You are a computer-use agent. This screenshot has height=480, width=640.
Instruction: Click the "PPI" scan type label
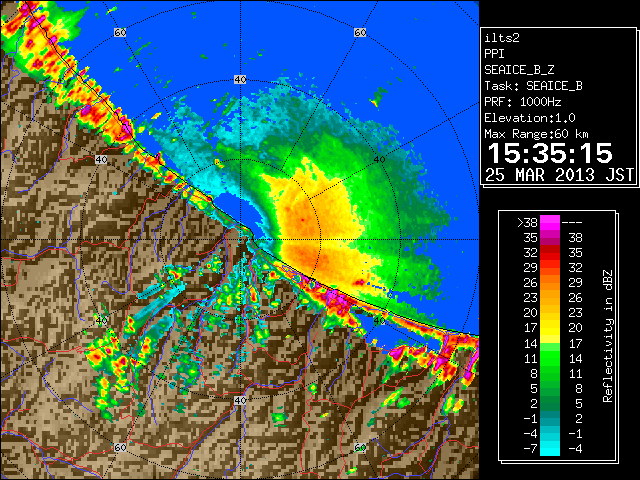tap(494, 54)
